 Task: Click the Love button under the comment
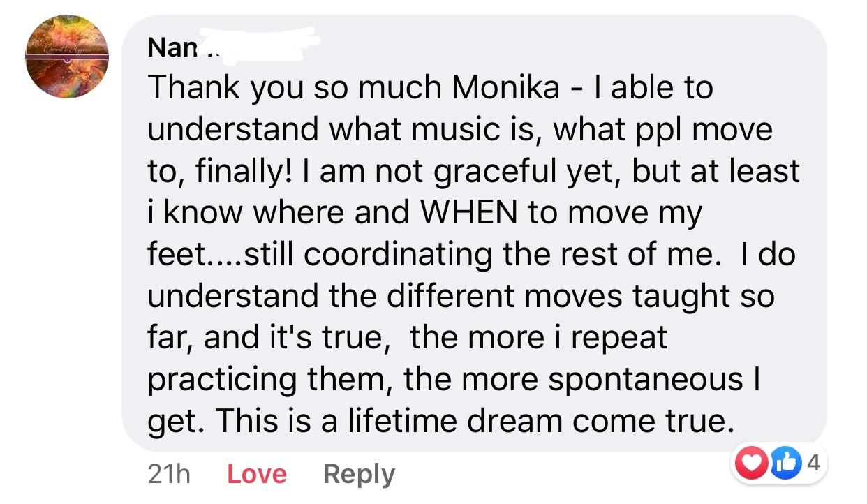(257, 475)
